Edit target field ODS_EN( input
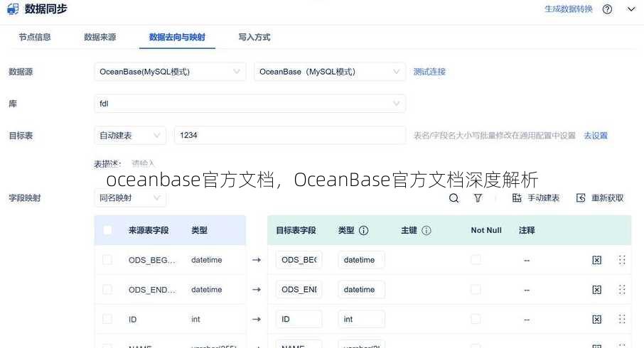Screen dimensions: 644x348 (299, 289)
